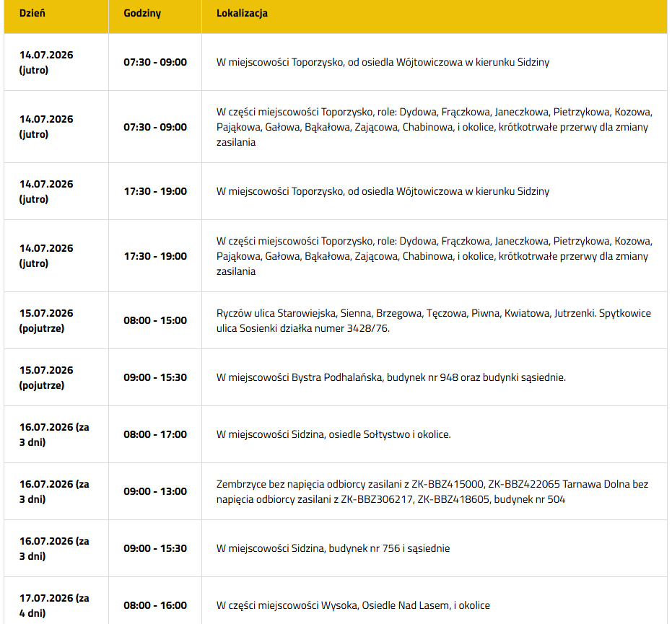Select the 09:00 - 13:00 time cell
This screenshot has height=624, width=672.
[155, 491]
